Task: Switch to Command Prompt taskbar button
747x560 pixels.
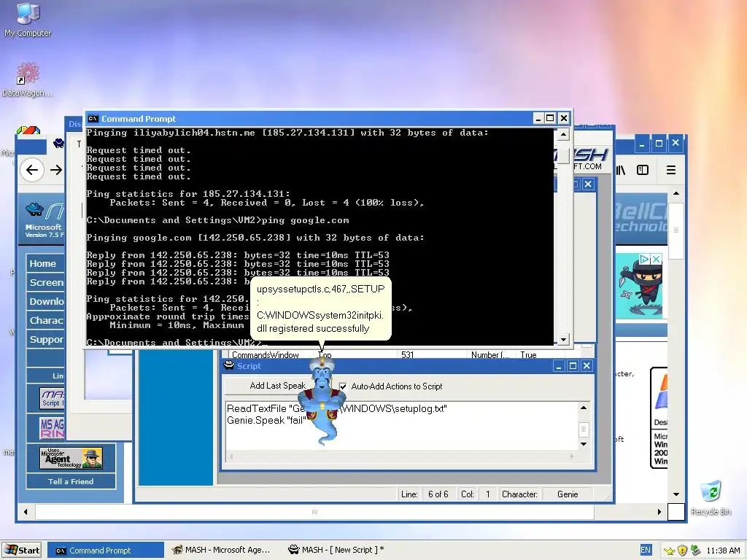Action: click(x=106, y=550)
